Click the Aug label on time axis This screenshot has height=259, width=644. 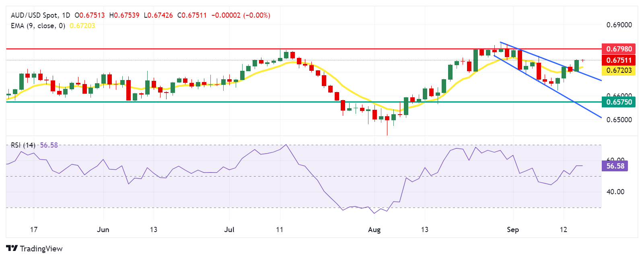coord(374,230)
